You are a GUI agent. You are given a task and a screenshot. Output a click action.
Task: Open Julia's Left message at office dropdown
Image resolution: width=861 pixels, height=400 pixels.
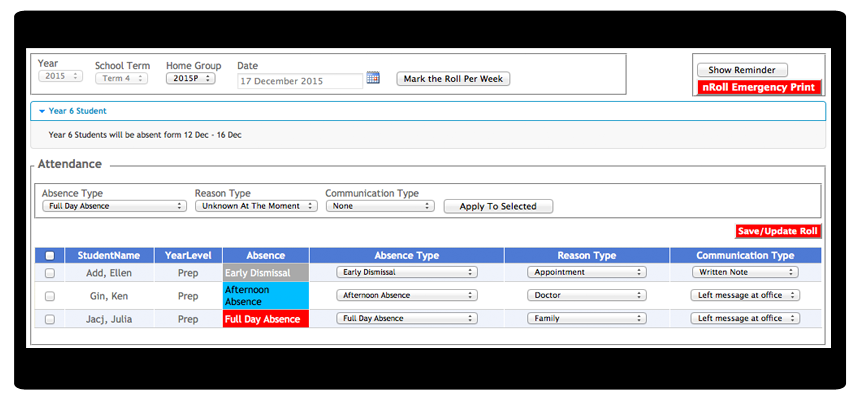745,318
